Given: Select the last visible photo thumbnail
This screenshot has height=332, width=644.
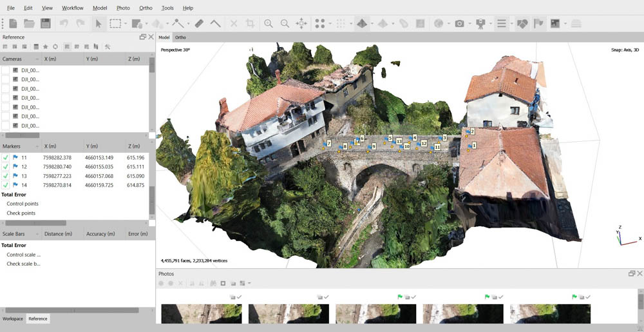Looking at the screenshot, I should (x=551, y=313).
